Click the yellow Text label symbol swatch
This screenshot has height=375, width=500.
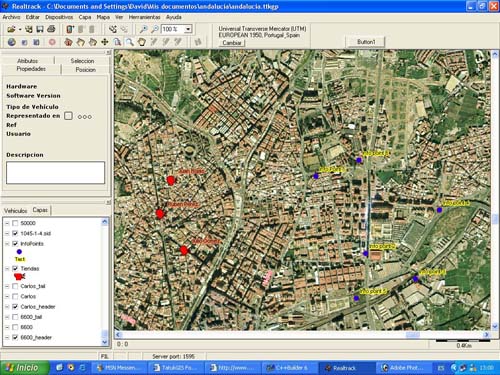(x=20, y=259)
